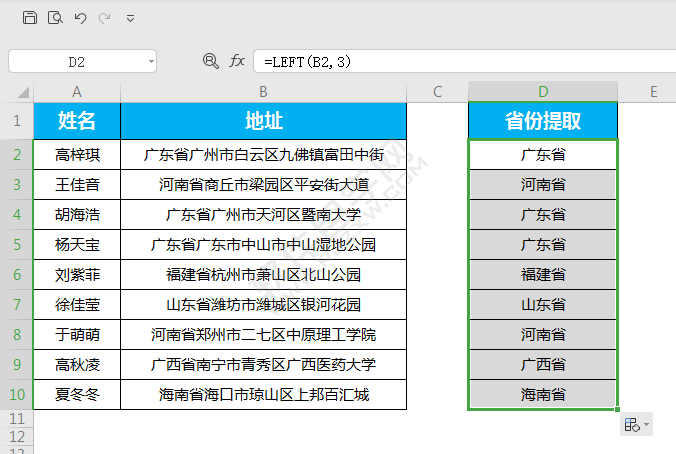Open the Auto Fill Options button
The height and width of the screenshot is (454, 676).
click(x=636, y=425)
